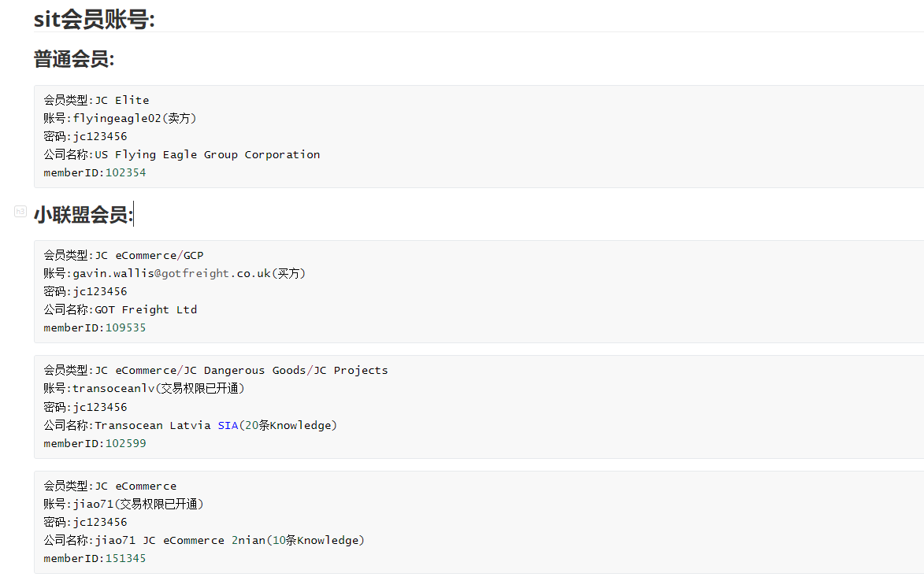
Task: Click account 'gavin.wallis@gotfreight.co.uk(买方)'
Action: (x=174, y=273)
